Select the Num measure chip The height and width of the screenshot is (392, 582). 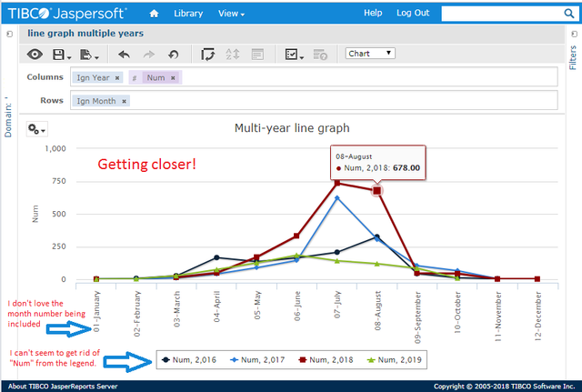156,77
